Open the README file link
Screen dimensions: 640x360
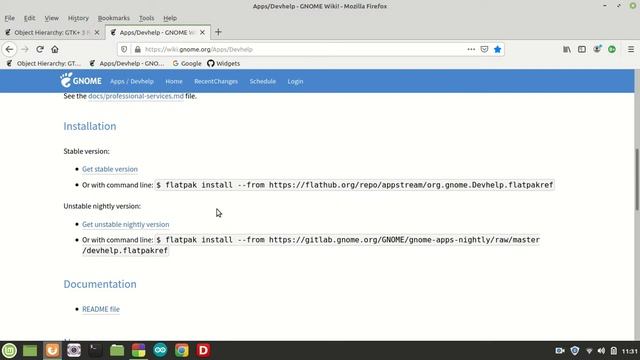click(x=101, y=309)
